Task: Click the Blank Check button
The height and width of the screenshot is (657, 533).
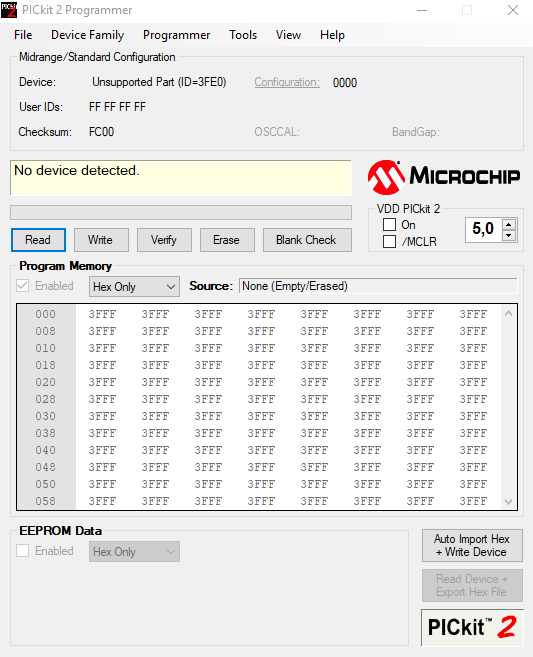Action: [x=307, y=240]
